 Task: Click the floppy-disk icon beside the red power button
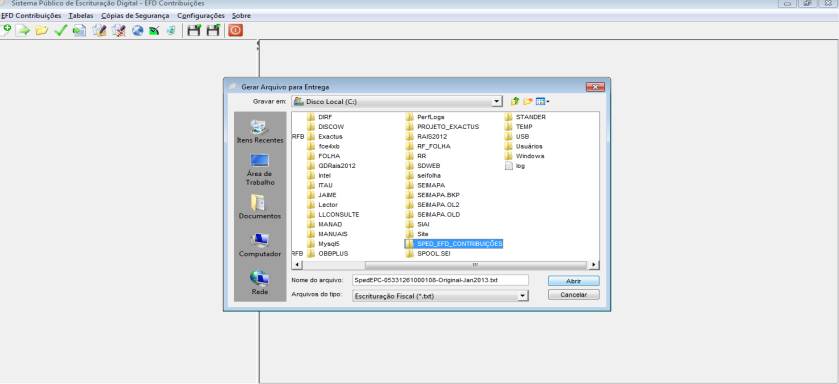pyautogui.click(x=213, y=30)
